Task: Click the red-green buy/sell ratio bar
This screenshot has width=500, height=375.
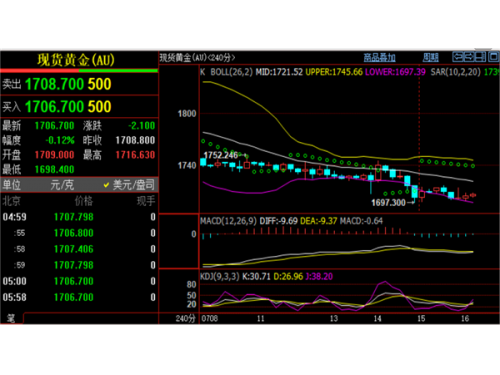Action: [79, 71]
